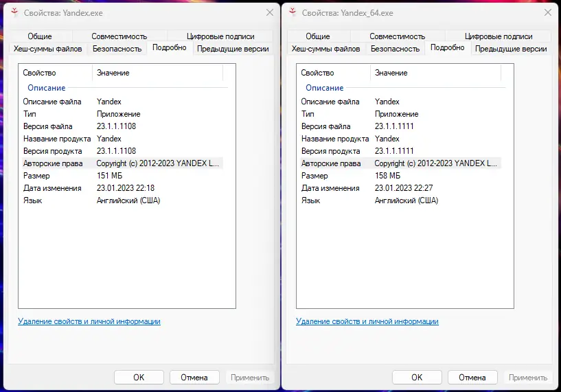Select Хеш-суммы файлов tab in Yandex_64.exe window
561x392 pixels.
tap(325, 49)
